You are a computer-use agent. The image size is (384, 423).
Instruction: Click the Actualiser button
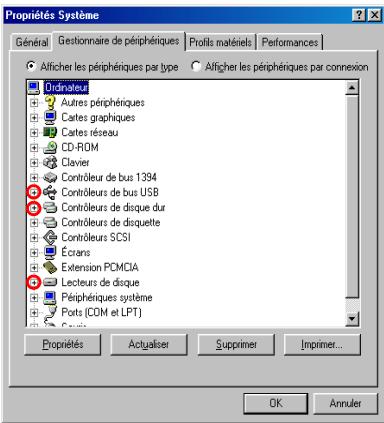[149, 344]
